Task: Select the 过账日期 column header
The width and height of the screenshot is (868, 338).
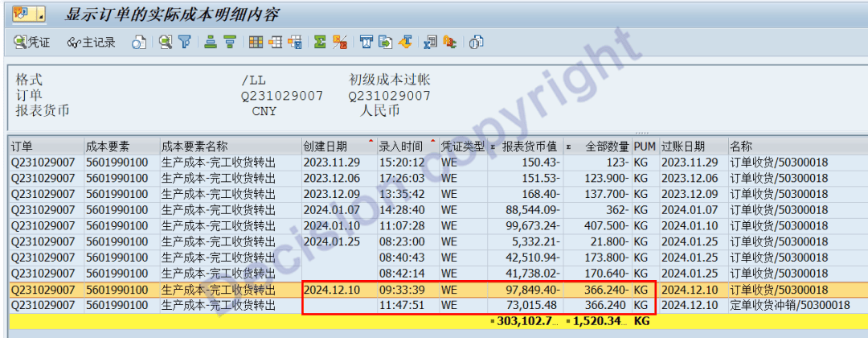Action: click(682, 146)
